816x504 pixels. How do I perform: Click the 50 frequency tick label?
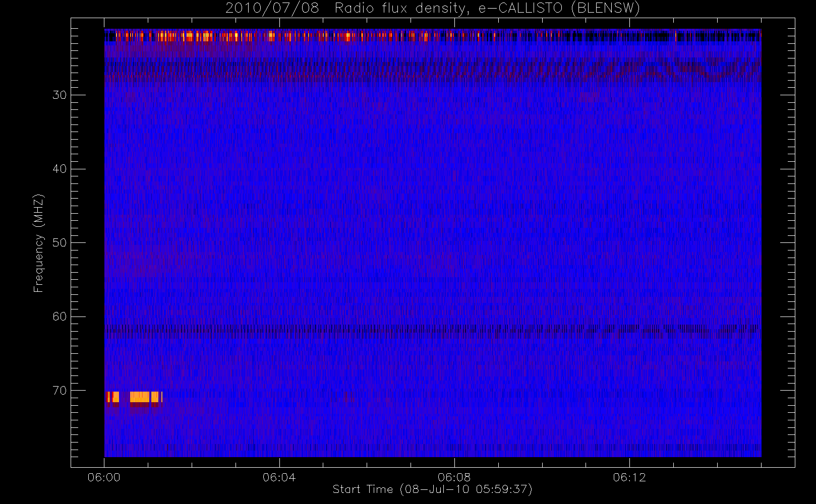[60, 242]
